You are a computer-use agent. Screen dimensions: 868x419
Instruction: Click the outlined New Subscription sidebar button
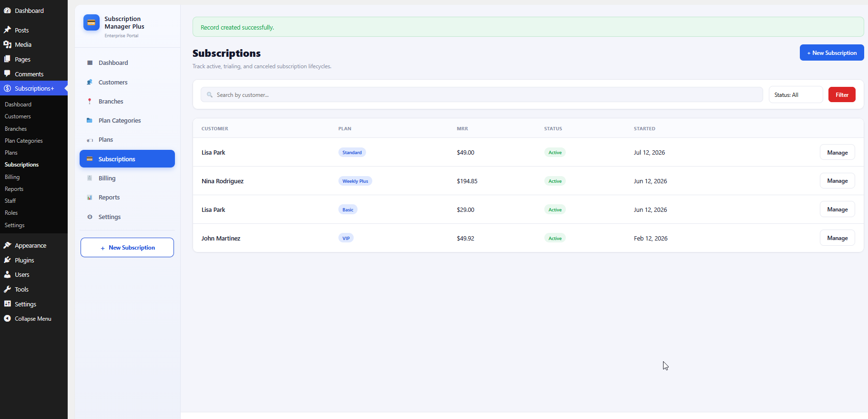pos(127,247)
